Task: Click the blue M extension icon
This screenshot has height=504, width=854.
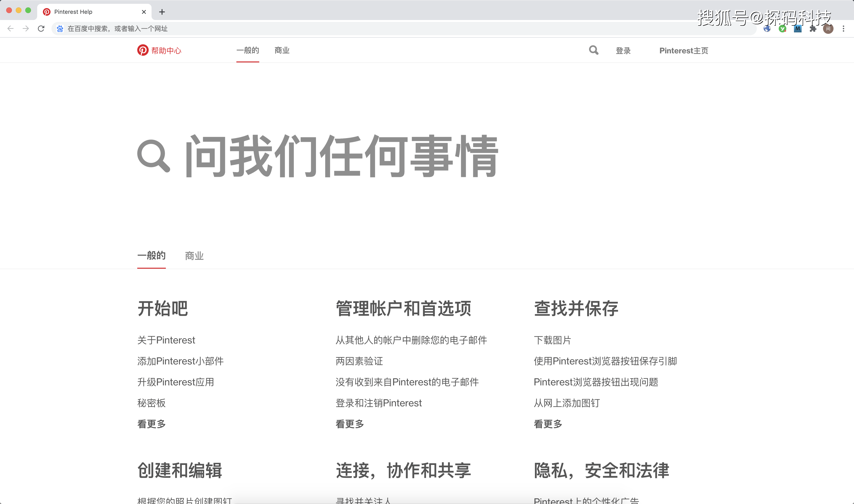Action: click(798, 29)
